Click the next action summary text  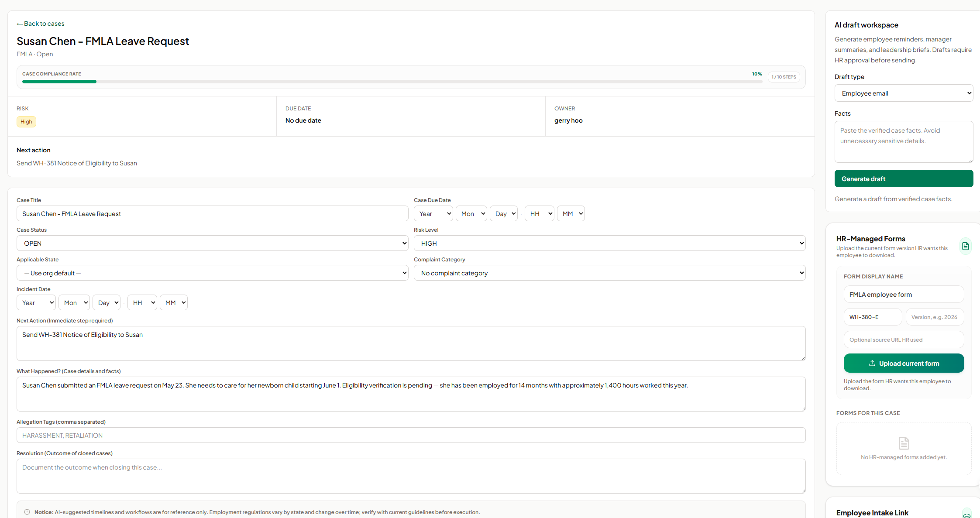77,163
